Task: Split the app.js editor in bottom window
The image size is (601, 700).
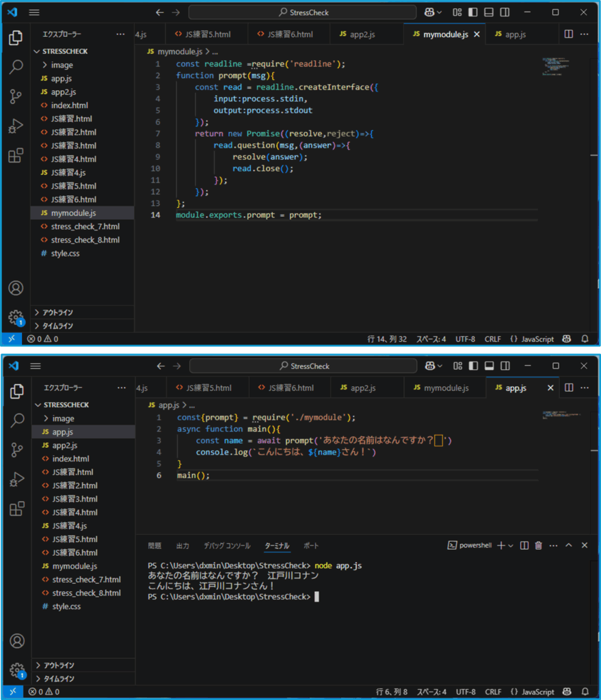Action: coord(569,388)
